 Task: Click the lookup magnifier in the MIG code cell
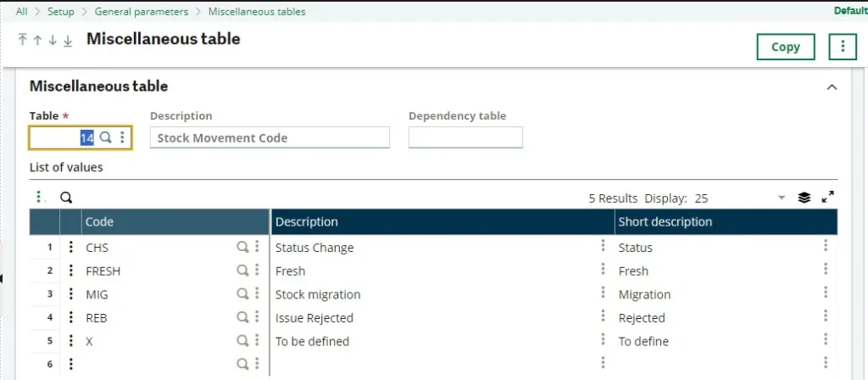click(x=242, y=293)
